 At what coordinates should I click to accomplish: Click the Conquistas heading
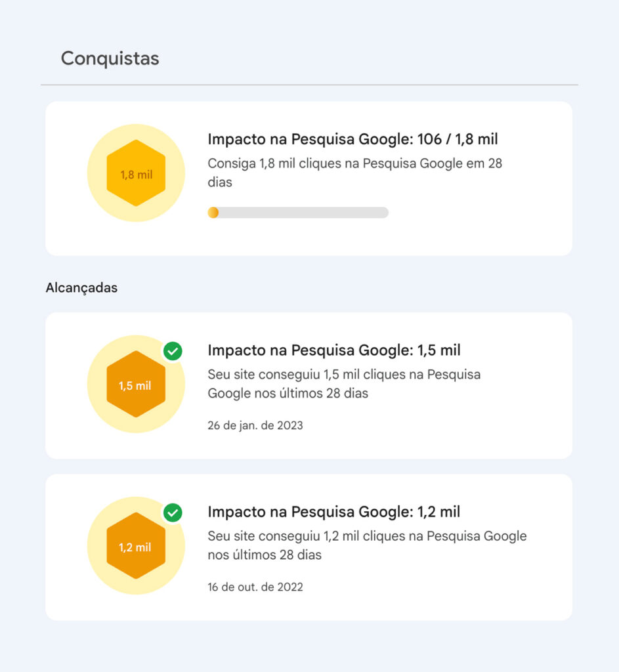pos(110,58)
